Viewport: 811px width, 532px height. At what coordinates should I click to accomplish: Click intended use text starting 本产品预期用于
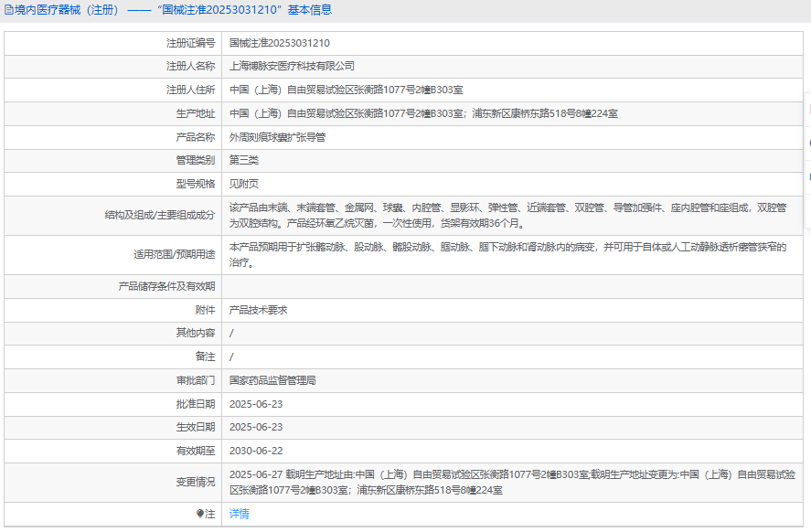pos(508,255)
